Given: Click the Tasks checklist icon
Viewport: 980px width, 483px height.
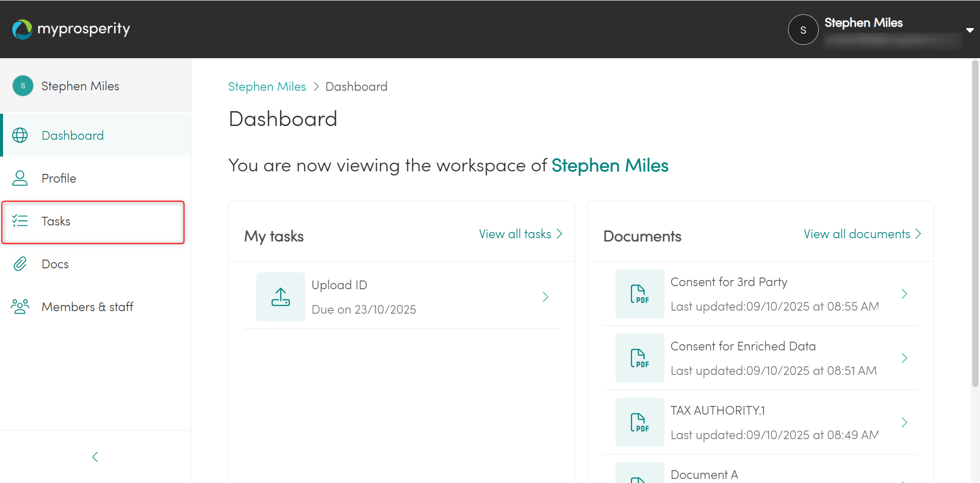Looking at the screenshot, I should (x=20, y=221).
